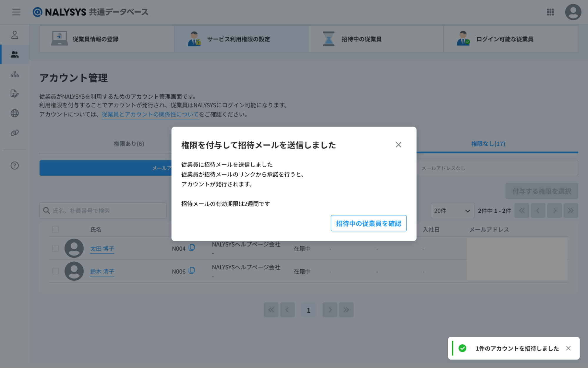Click the user profile avatar icon
This screenshot has height=368, width=588.
[573, 12]
